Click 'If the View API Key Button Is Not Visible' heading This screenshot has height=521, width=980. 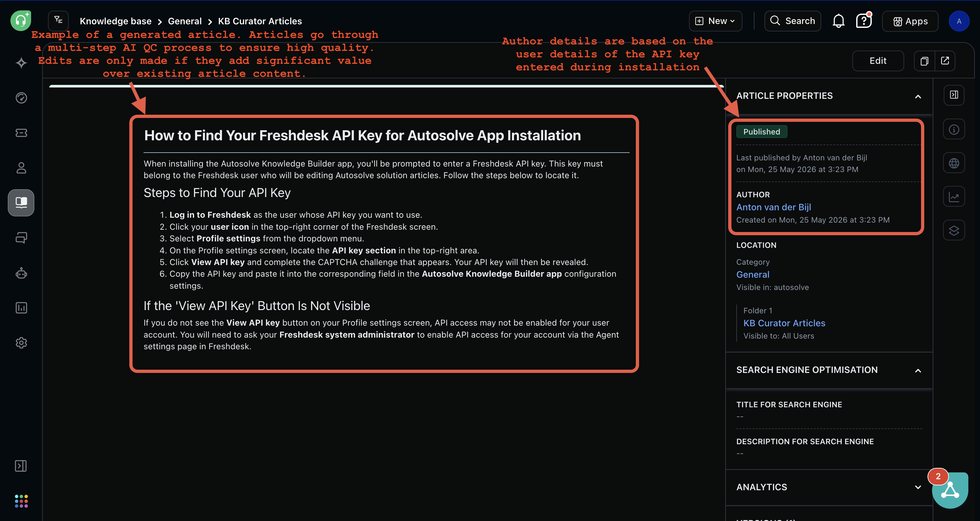tap(257, 306)
